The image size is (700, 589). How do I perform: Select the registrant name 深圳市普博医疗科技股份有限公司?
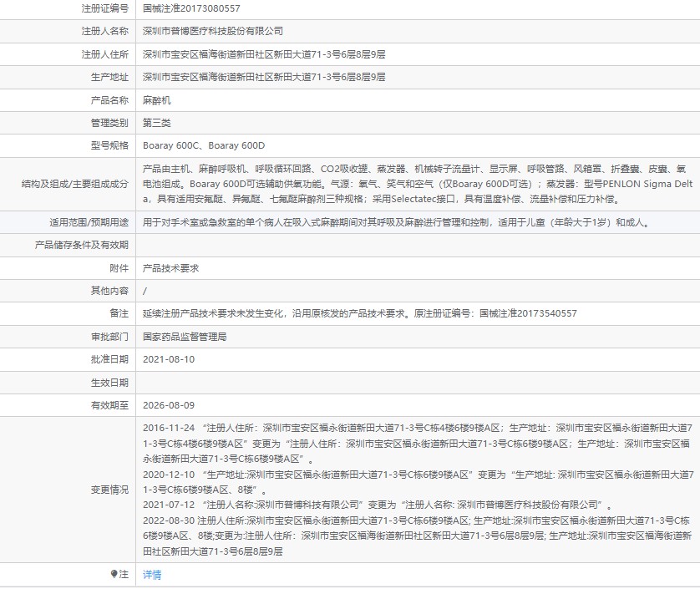tap(213, 31)
